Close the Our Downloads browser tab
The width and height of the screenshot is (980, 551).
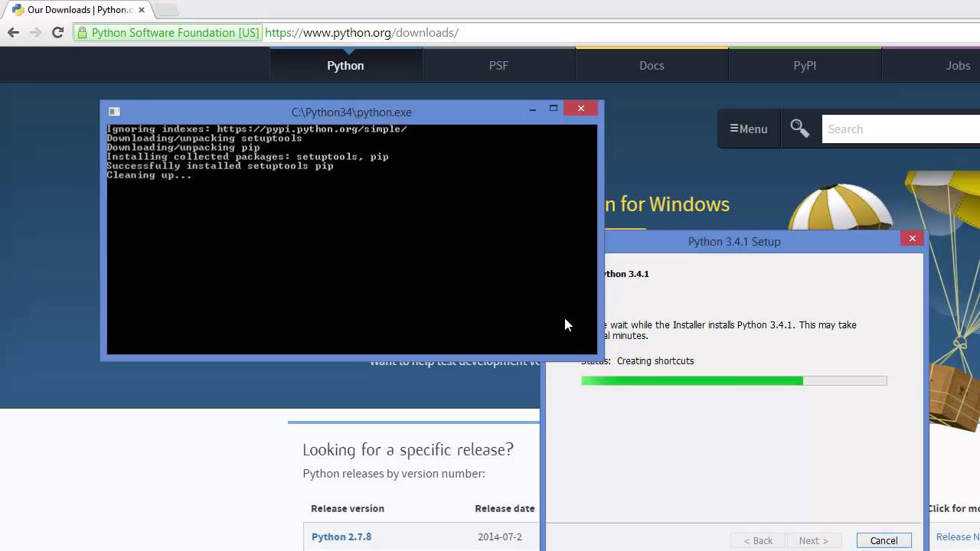pyautogui.click(x=142, y=10)
